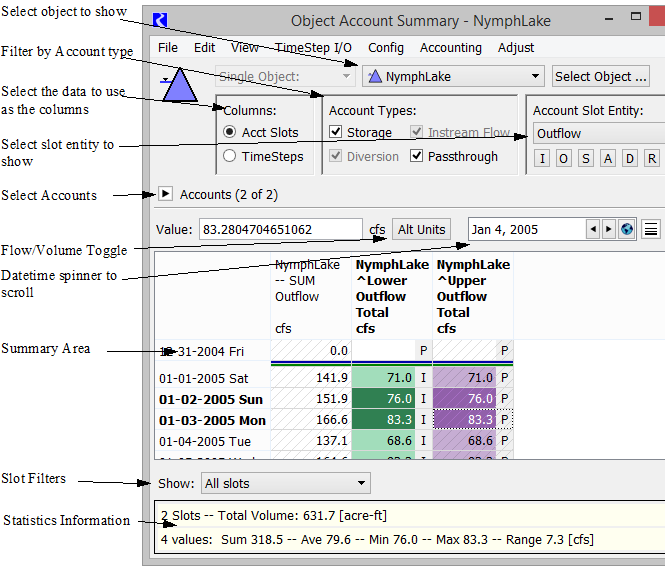Click the 01-03-2005 Mon row header
This screenshot has height=568, width=667.
pyautogui.click(x=212, y=420)
